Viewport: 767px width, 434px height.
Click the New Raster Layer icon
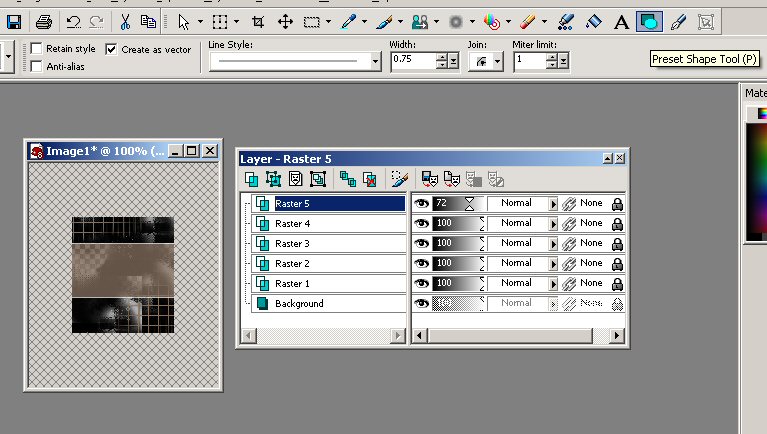coord(252,179)
